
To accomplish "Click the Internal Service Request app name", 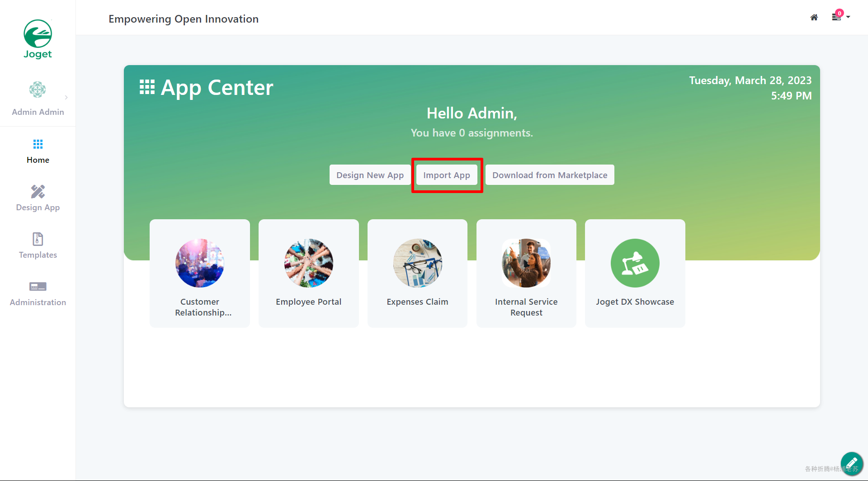I will coord(526,307).
